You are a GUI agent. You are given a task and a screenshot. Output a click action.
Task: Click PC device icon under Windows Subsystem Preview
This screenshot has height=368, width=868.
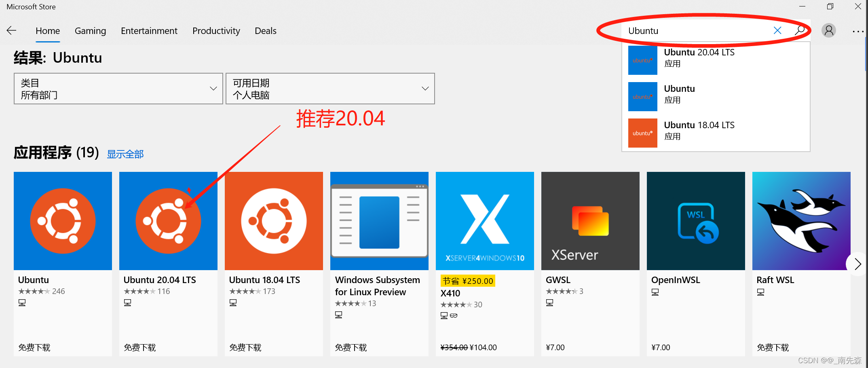coord(339,315)
